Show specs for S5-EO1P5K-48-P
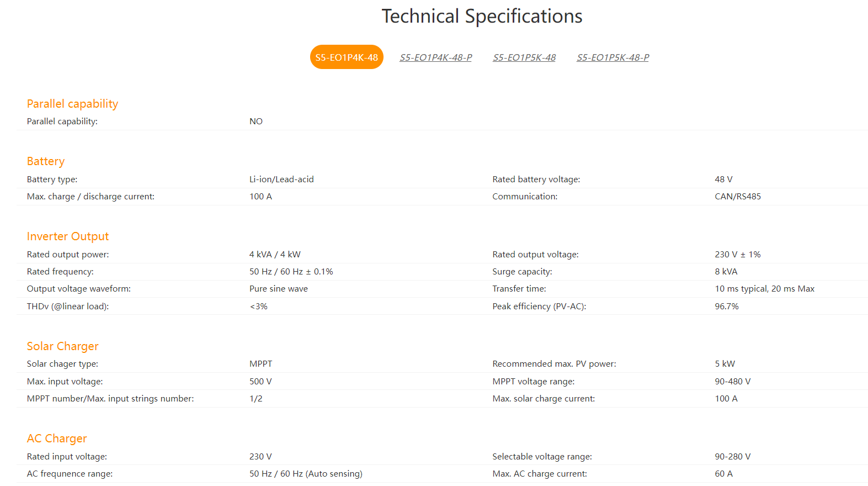Viewport: 868px width, 486px height. [613, 57]
